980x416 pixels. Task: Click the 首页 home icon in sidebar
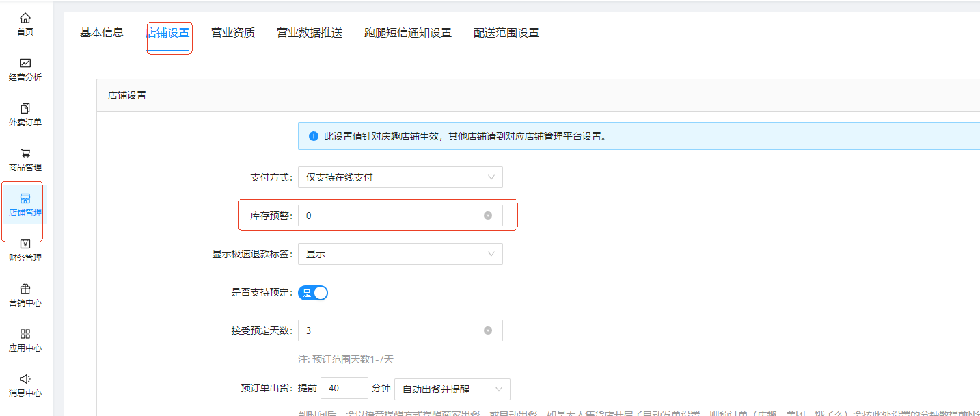[x=25, y=18]
